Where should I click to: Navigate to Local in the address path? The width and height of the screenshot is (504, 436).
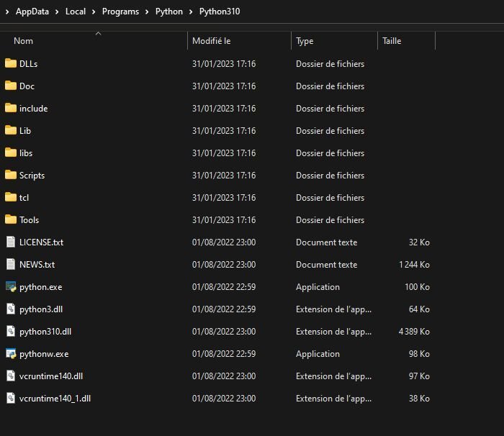(76, 12)
